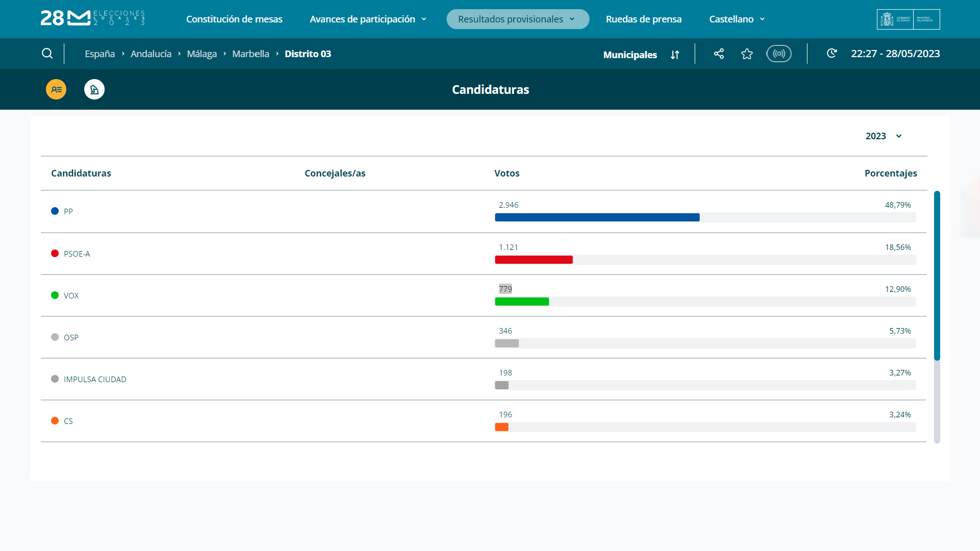Select the white ballot box view icon
The image size is (980, 551).
pos(94,89)
